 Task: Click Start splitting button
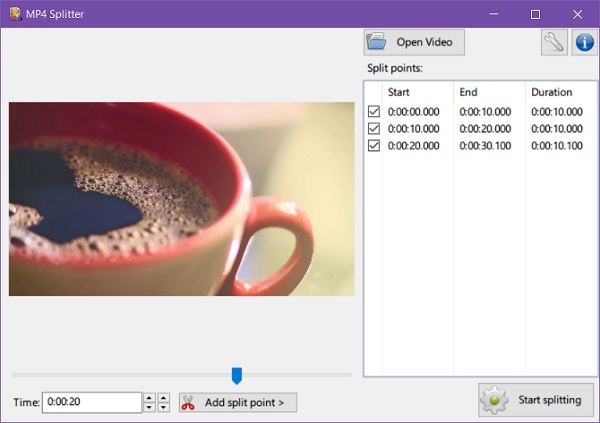(x=536, y=400)
